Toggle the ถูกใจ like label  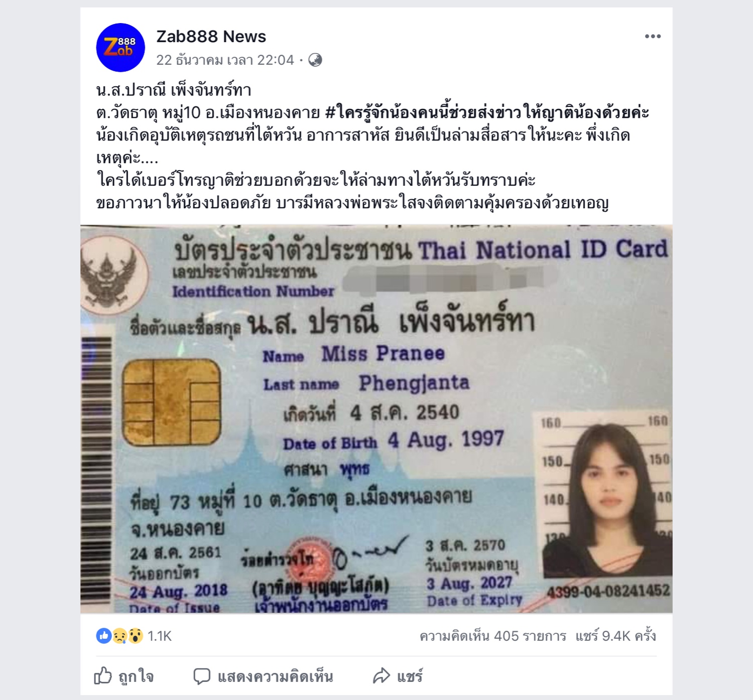136,677
